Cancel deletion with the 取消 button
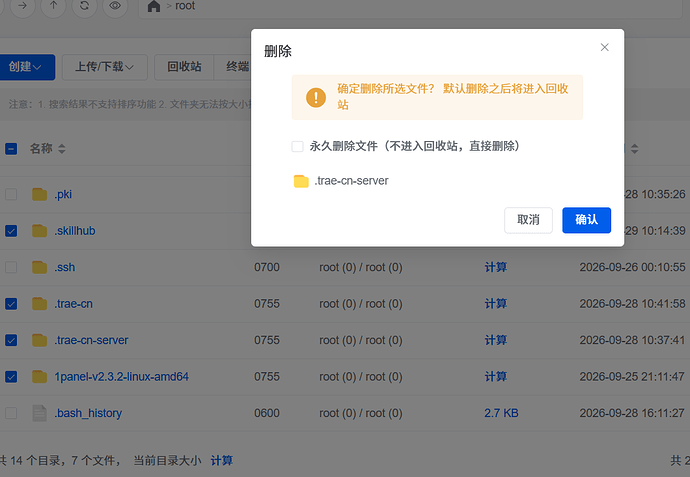The height and width of the screenshot is (477, 690). [x=528, y=220]
